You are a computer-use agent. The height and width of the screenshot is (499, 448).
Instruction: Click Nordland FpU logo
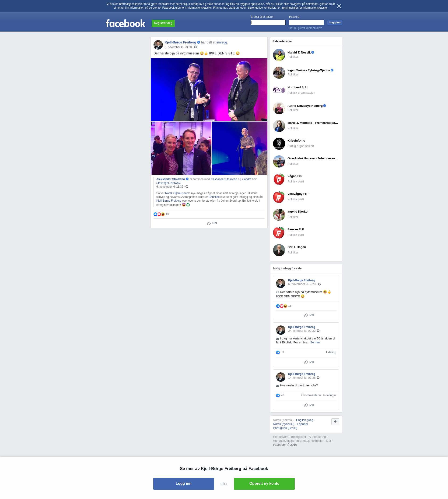click(279, 90)
